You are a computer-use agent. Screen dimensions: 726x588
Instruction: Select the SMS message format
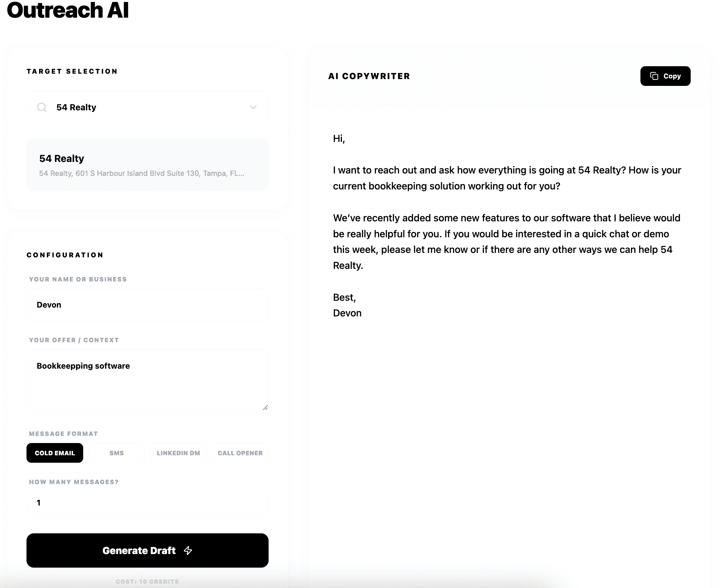[x=116, y=453]
